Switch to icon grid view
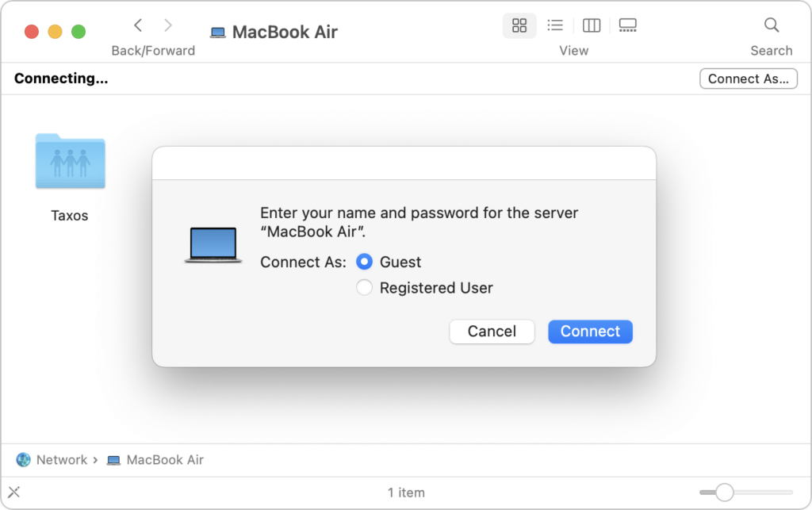 pyautogui.click(x=519, y=25)
